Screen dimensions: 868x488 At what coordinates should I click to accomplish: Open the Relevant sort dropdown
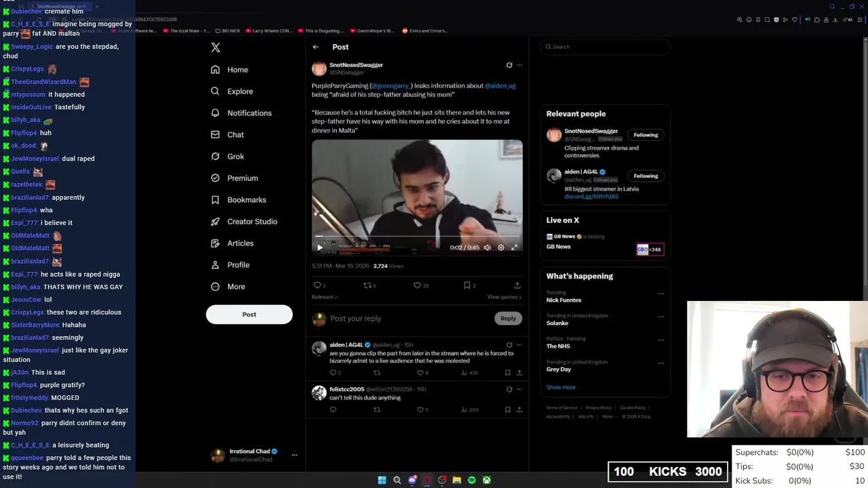coord(324,297)
